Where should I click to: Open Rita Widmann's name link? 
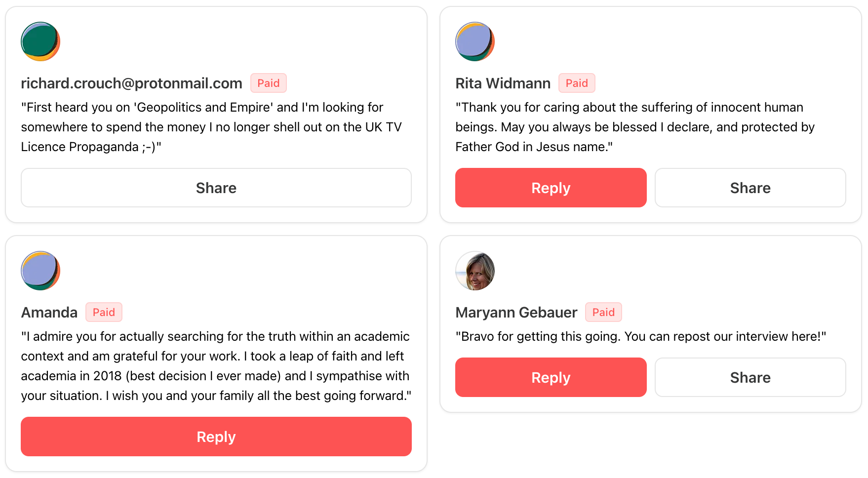pyautogui.click(x=503, y=83)
